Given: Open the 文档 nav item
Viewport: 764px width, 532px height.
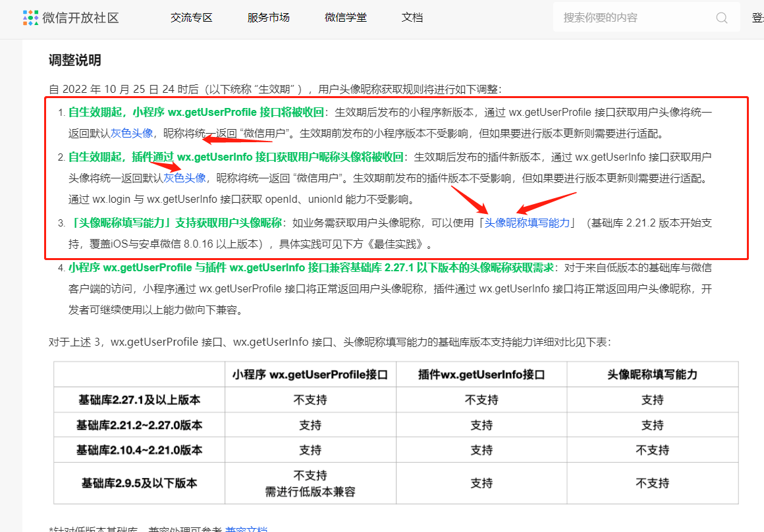Looking at the screenshot, I should (x=412, y=18).
